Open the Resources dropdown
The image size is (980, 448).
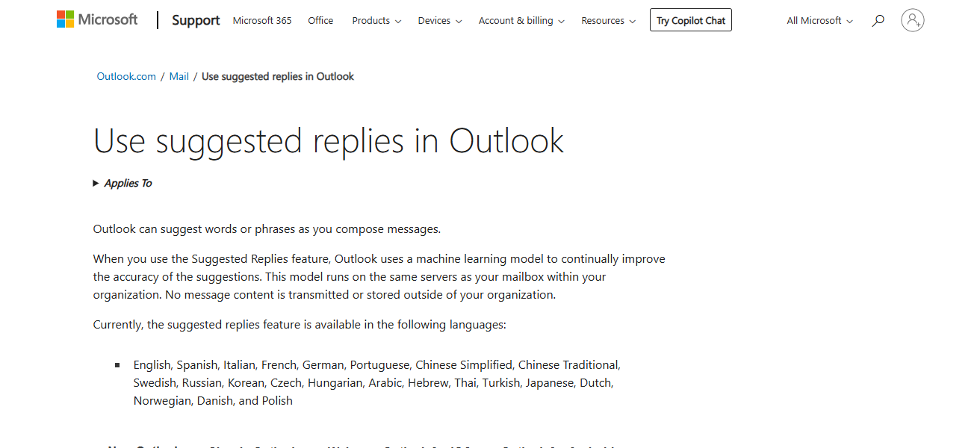click(608, 20)
